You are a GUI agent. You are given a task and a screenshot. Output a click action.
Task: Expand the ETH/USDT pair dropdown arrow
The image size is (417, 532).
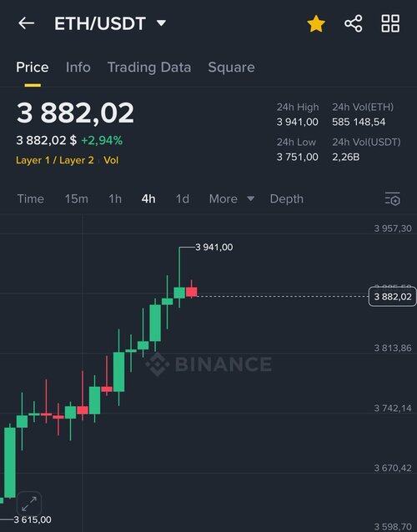pos(161,23)
